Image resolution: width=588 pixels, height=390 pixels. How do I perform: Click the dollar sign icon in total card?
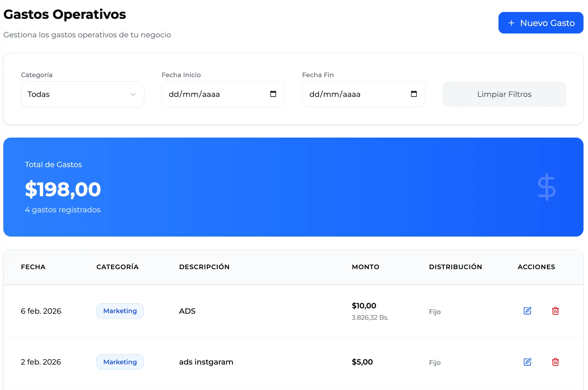[547, 187]
